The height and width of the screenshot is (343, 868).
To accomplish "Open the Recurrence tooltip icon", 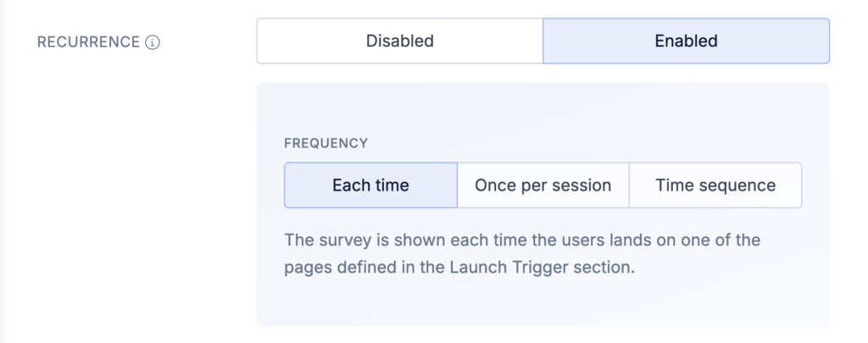I will point(153,42).
